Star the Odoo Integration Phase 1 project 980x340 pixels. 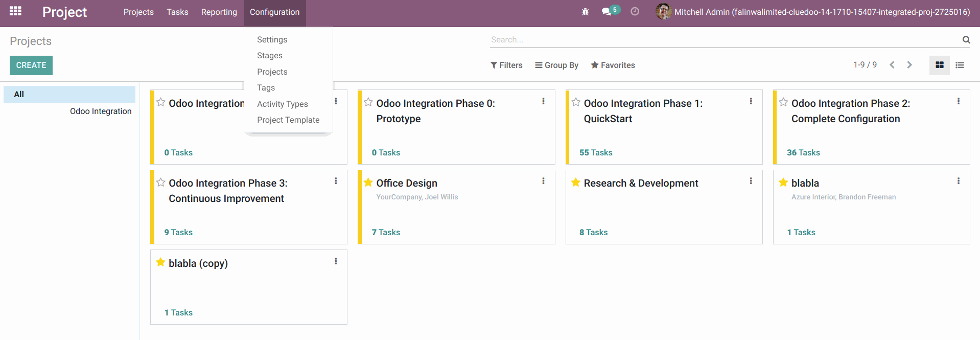(x=576, y=102)
